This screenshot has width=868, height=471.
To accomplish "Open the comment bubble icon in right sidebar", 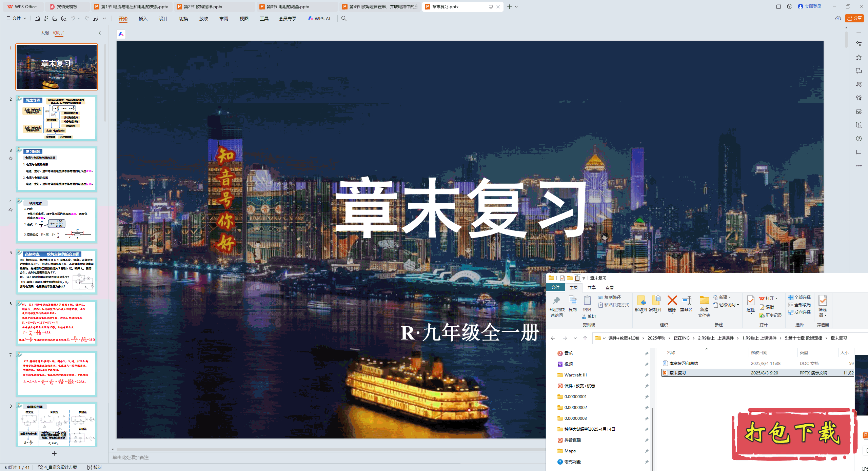I will point(859,152).
